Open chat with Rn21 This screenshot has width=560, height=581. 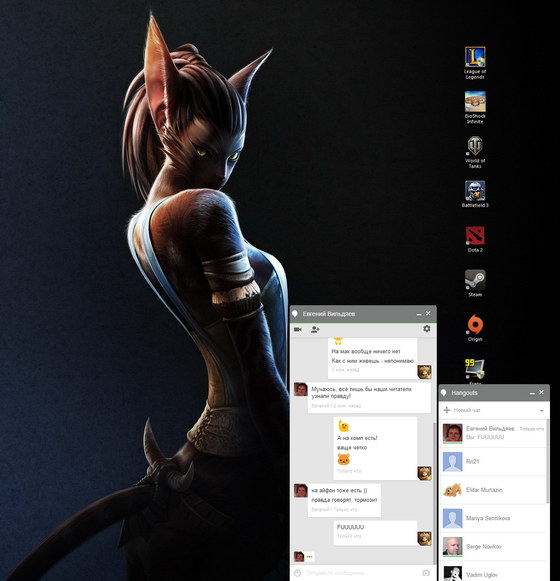tap(493, 461)
